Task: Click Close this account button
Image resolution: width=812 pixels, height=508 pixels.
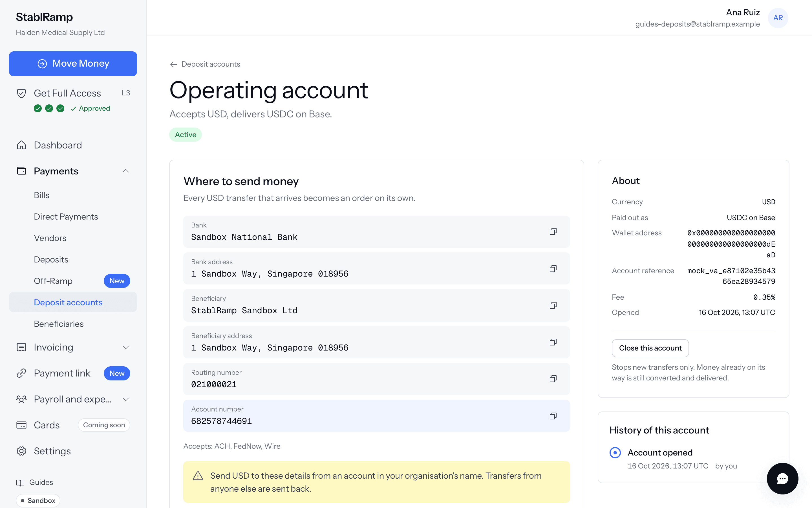Action: click(650, 348)
